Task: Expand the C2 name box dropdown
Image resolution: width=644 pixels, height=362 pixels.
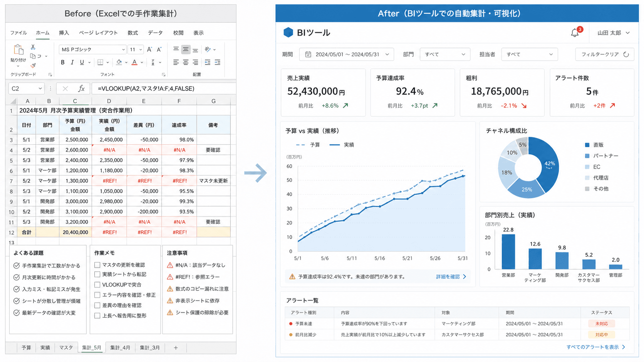Action: point(40,88)
